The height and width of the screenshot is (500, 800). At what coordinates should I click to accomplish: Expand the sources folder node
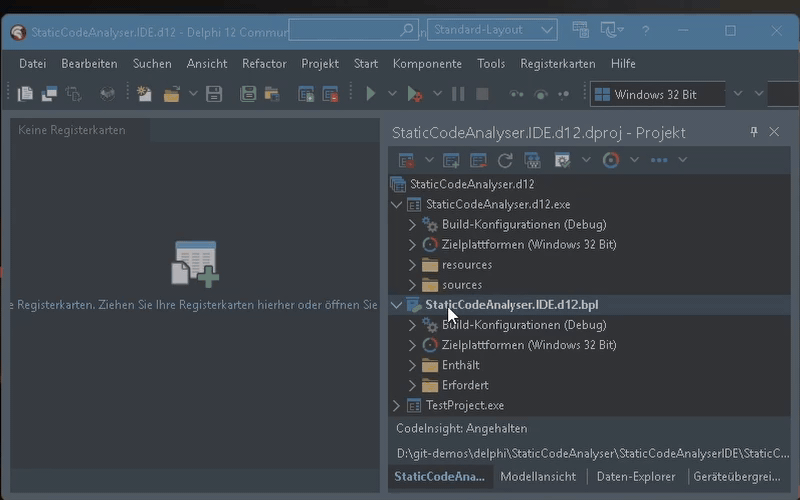pos(412,285)
